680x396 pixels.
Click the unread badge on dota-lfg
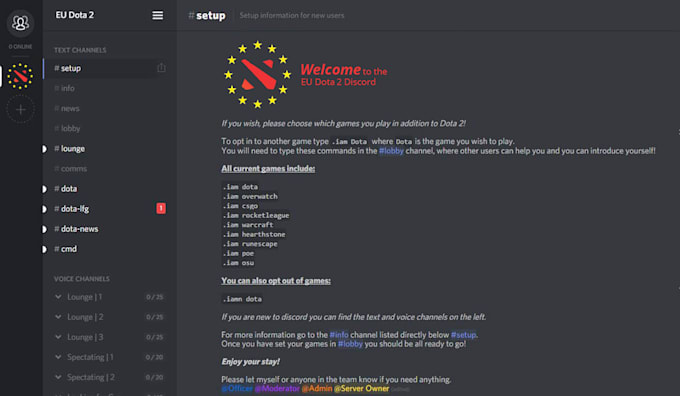click(161, 209)
